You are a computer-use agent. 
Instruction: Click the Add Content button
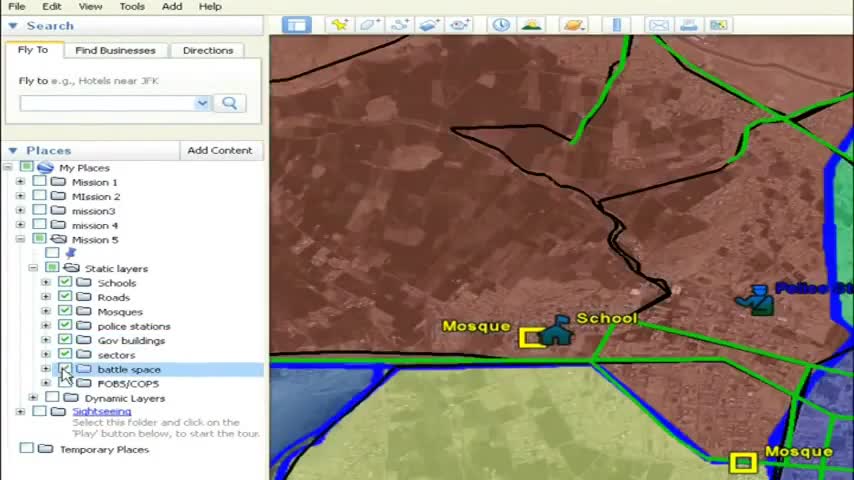[220, 150]
